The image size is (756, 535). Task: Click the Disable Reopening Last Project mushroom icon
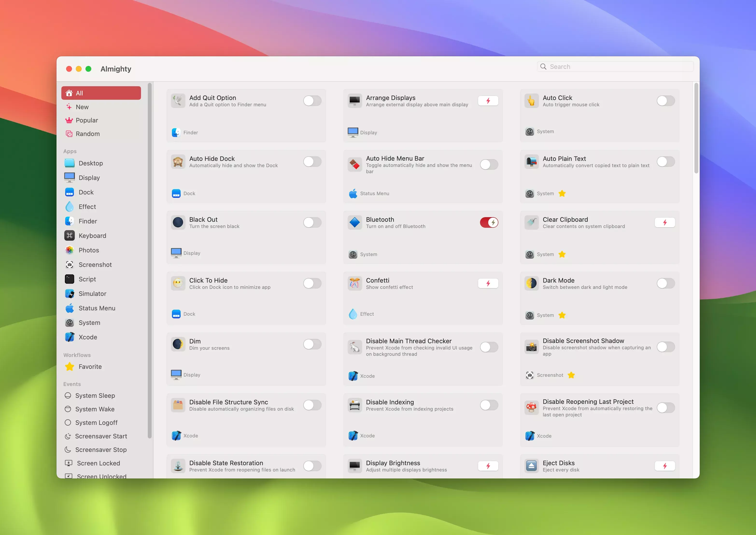pyautogui.click(x=531, y=407)
